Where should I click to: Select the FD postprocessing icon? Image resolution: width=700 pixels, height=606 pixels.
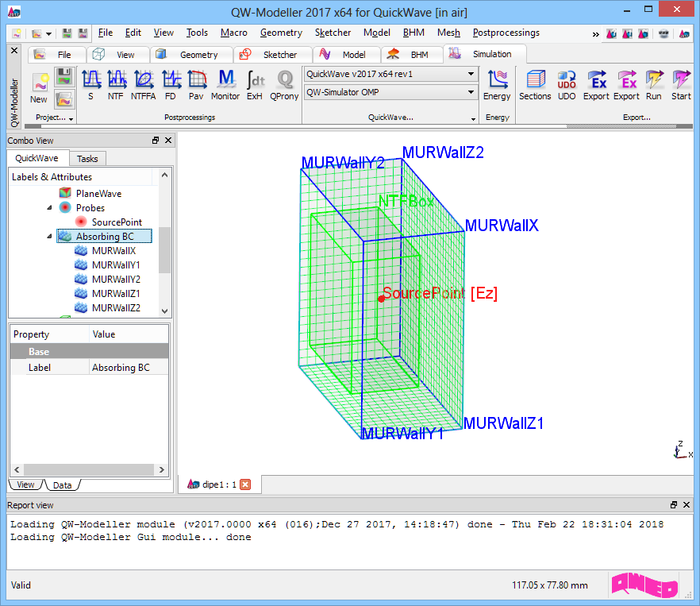click(171, 85)
